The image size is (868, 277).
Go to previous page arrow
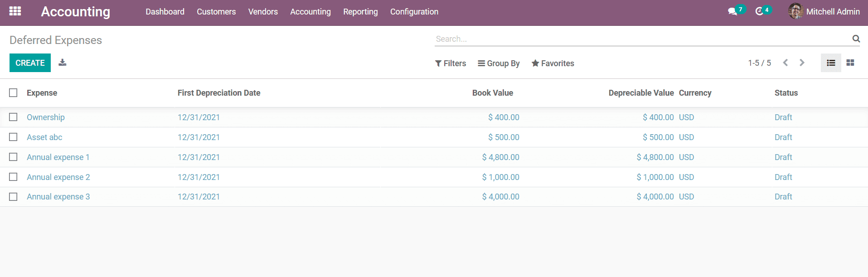(786, 63)
